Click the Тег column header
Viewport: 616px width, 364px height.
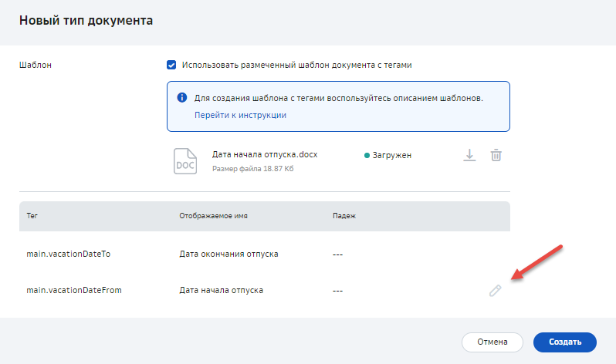(x=32, y=216)
